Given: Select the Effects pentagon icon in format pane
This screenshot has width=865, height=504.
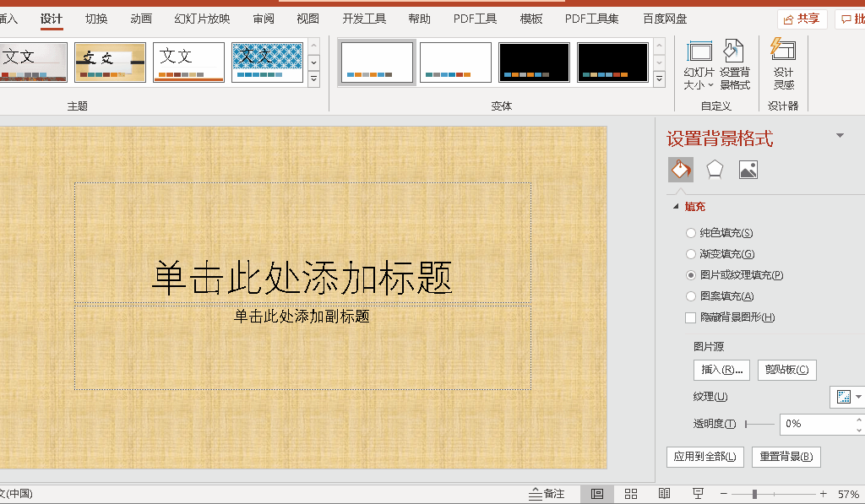Looking at the screenshot, I should (715, 170).
